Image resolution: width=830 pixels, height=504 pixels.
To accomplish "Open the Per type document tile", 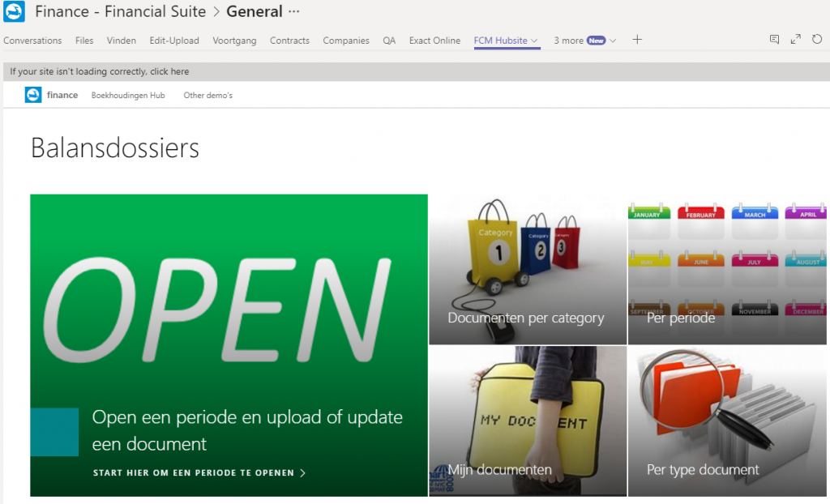I will pyautogui.click(x=727, y=421).
